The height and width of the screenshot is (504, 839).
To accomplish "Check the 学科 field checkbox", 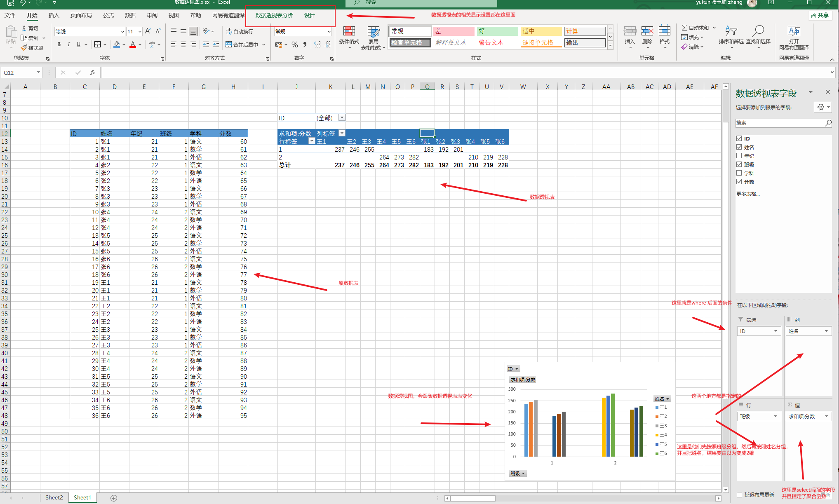I will pos(739,173).
